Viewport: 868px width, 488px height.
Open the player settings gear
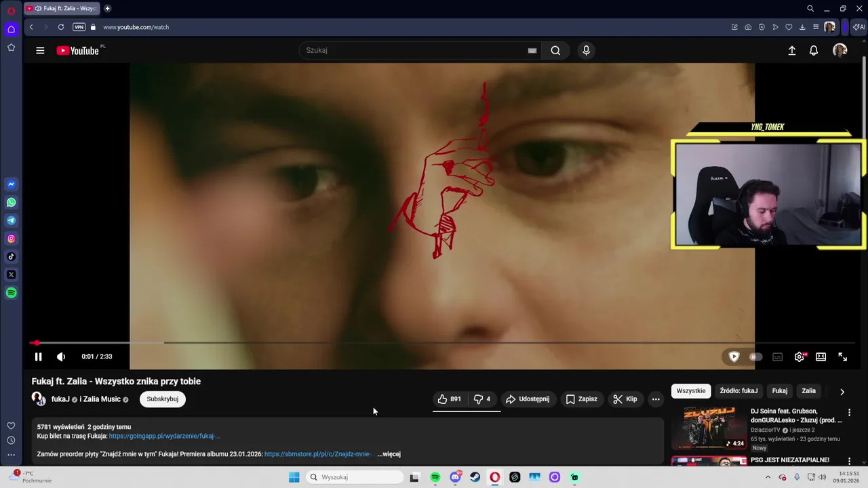(800, 357)
